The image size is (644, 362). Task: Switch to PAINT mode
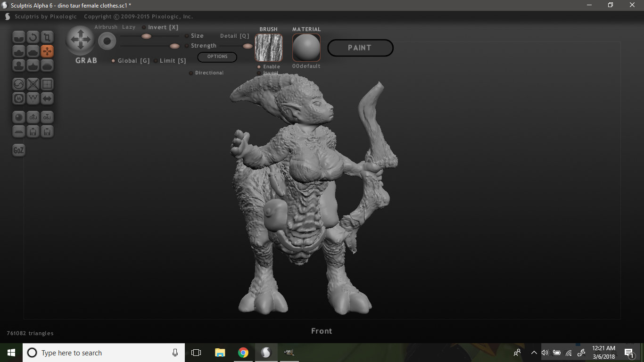pyautogui.click(x=360, y=48)
